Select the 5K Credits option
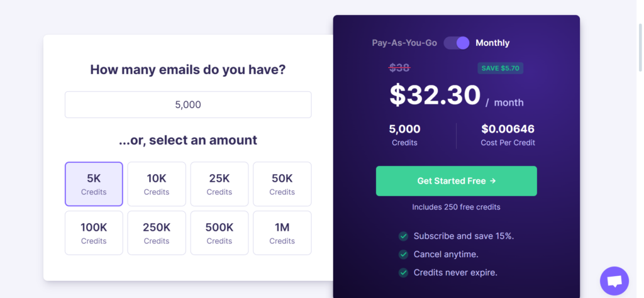This screenshot has width=644, height=298. click(x=94, y=184)
